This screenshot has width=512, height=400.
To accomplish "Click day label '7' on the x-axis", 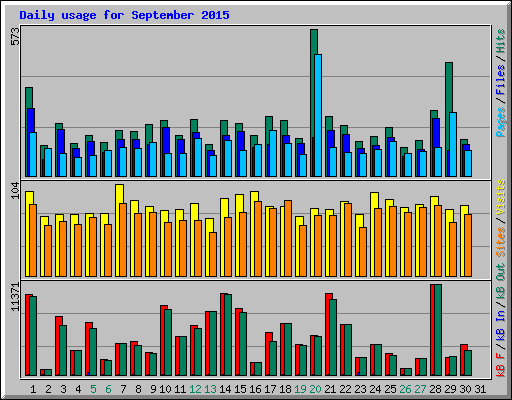I will coord(123,389).
